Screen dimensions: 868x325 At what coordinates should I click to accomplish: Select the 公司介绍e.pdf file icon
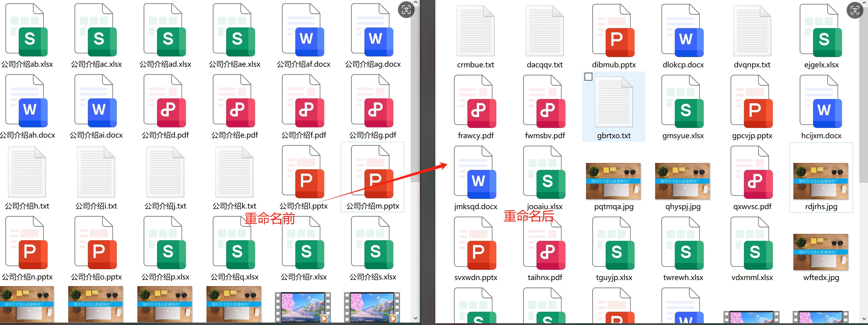(x=234, y=101)
